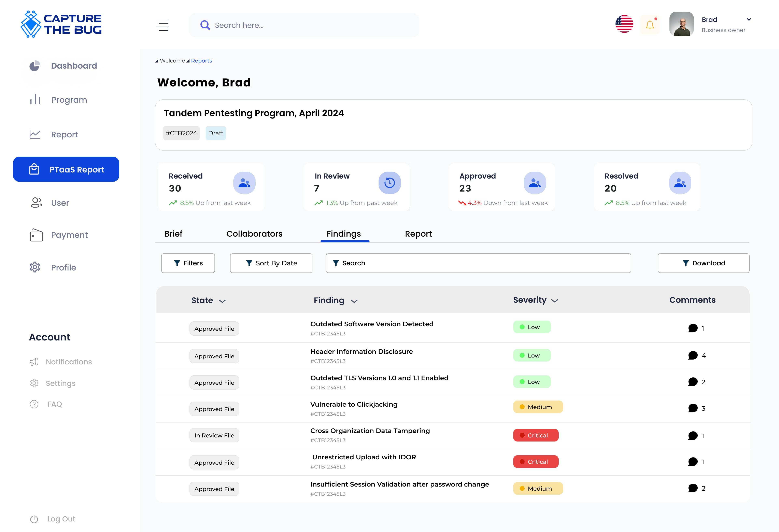Click the User sidebar icon
The height and width of the screenshot is (532, 779).
point(36,202)
